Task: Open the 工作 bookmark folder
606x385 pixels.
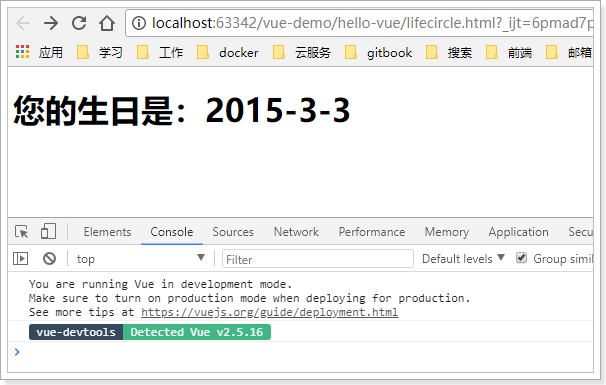Action: 160,52
